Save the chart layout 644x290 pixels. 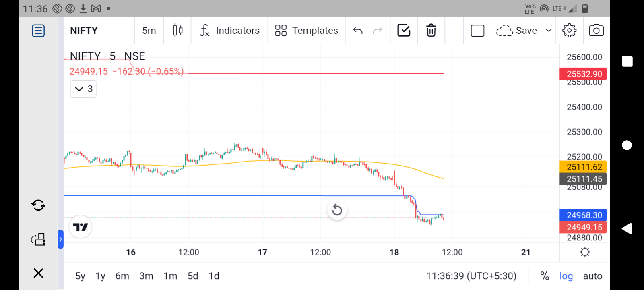(x=517, y=31)
